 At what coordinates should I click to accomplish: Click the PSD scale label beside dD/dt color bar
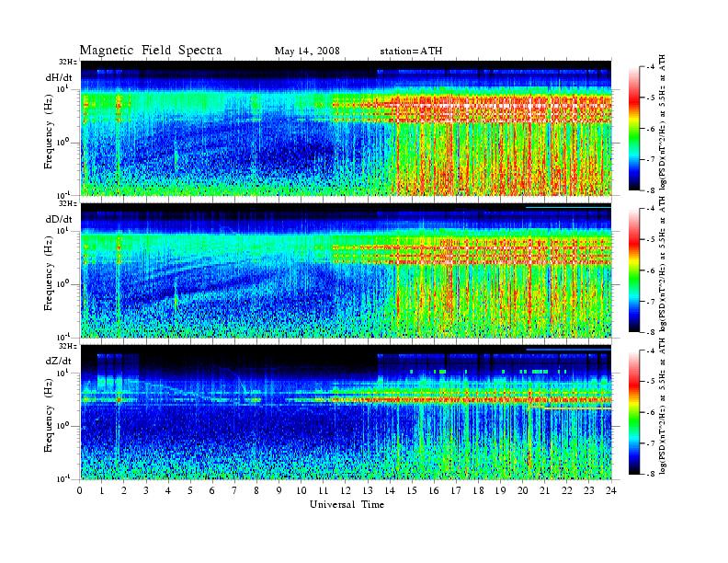click(x=663, y=264)
